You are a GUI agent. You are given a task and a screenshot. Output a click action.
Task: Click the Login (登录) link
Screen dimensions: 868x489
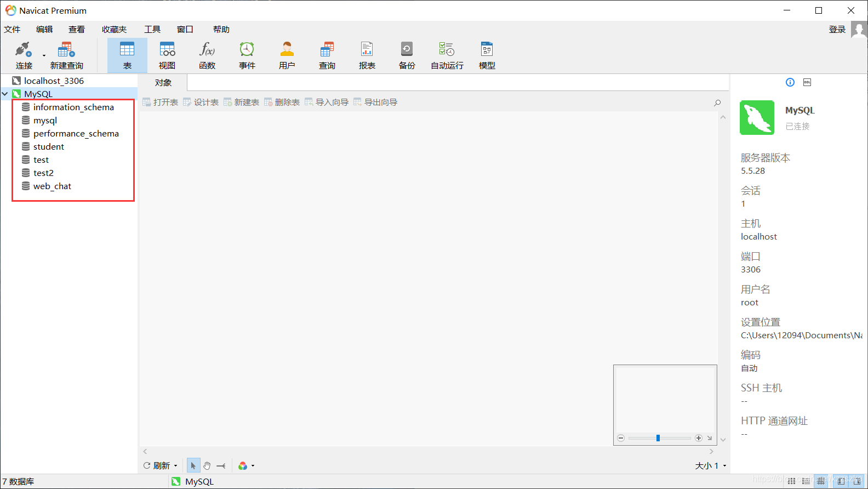click(x=837, y=30)
